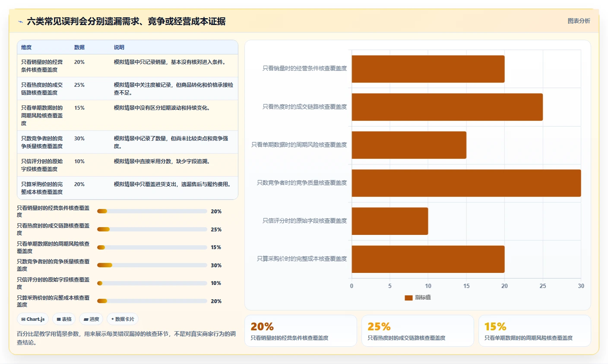Click the longest chart bar, 只数竞争者时的竞争质量
Screen dimensions: 608x364
(x=466, y=183)
